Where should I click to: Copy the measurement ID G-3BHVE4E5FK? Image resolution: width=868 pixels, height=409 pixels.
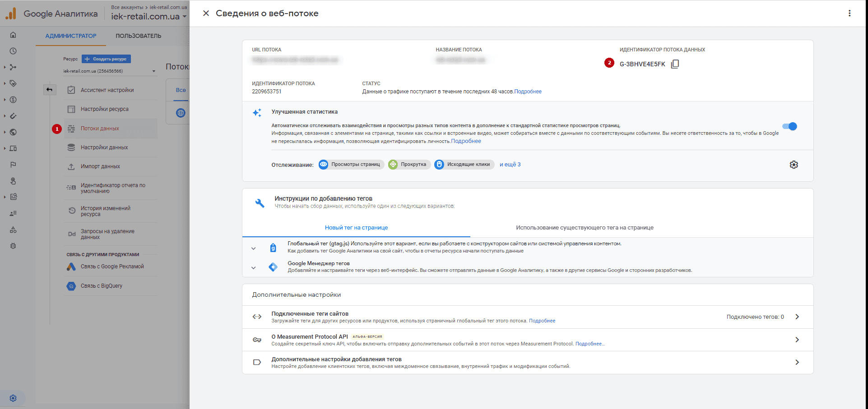tap(675, 64)
